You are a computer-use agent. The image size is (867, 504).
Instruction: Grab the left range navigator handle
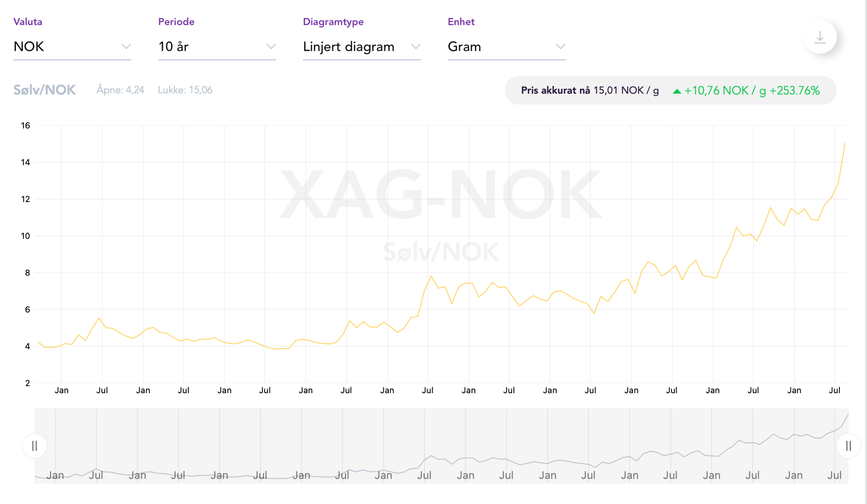34,446
